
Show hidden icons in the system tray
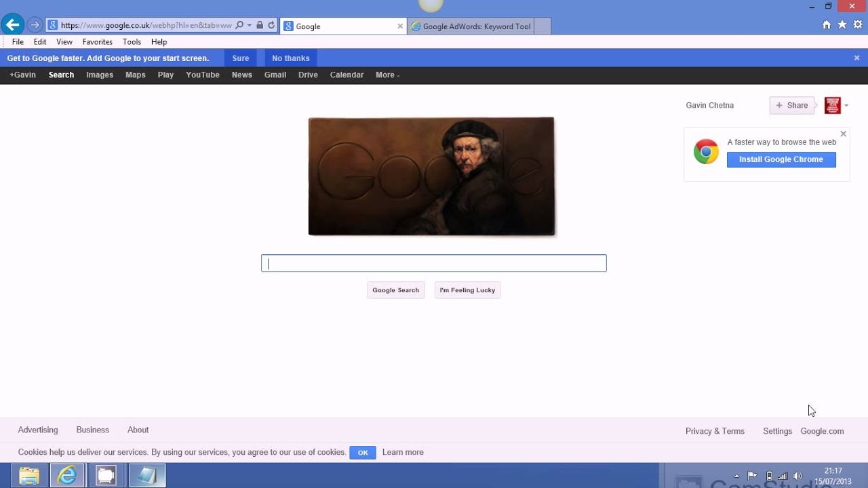click(736, 476)
